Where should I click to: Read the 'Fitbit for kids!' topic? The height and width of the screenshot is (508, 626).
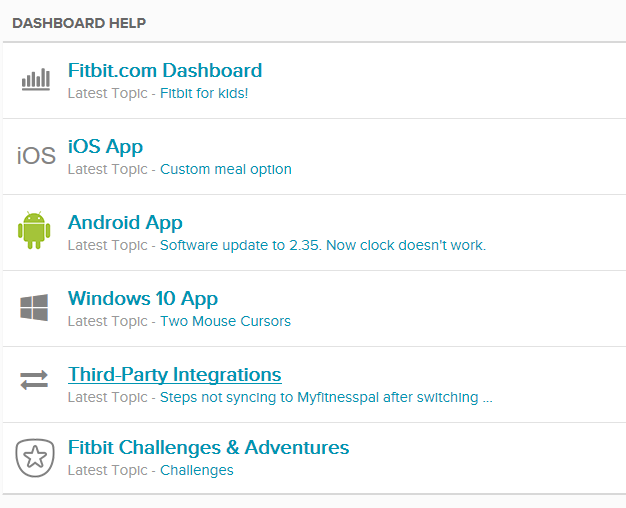[204, 94]
